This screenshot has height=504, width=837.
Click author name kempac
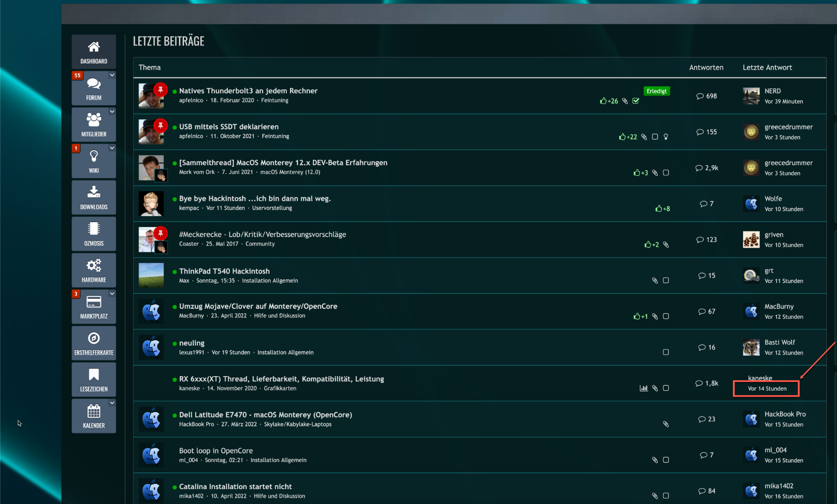(x=189, y=208)
